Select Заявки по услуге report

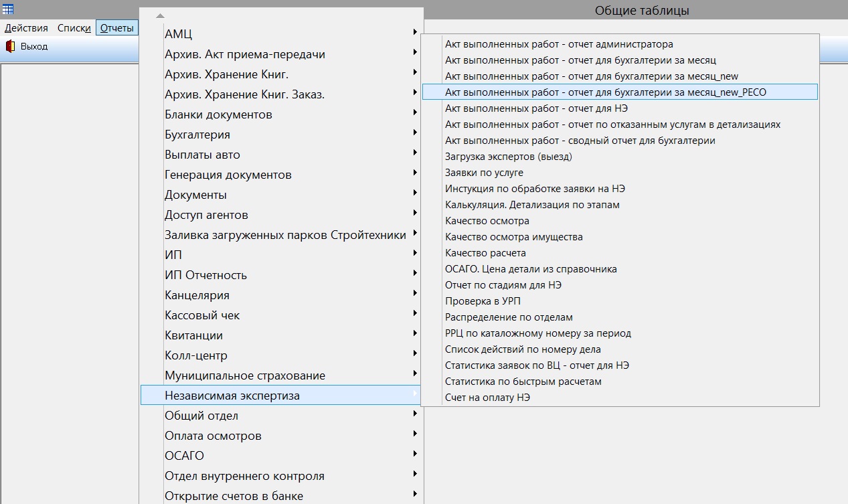coord(620,173)
